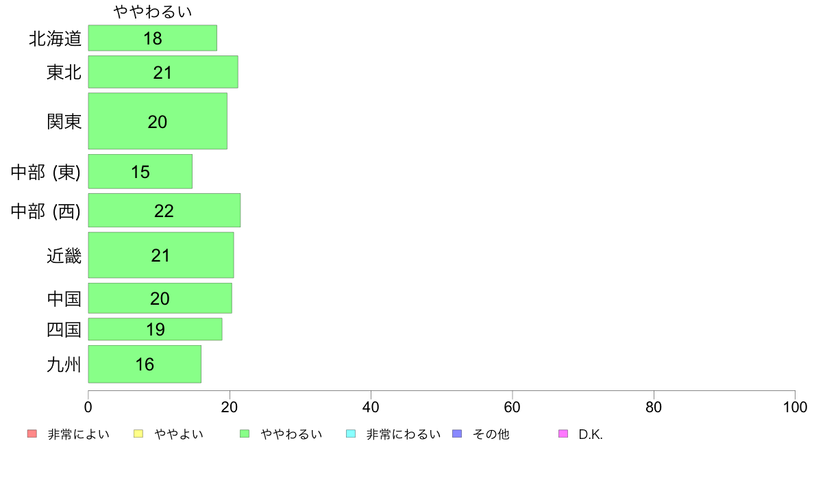Click the 北海道 bar showing 18
The width and height of the screenshot is (814, 504).
(152, 38)
